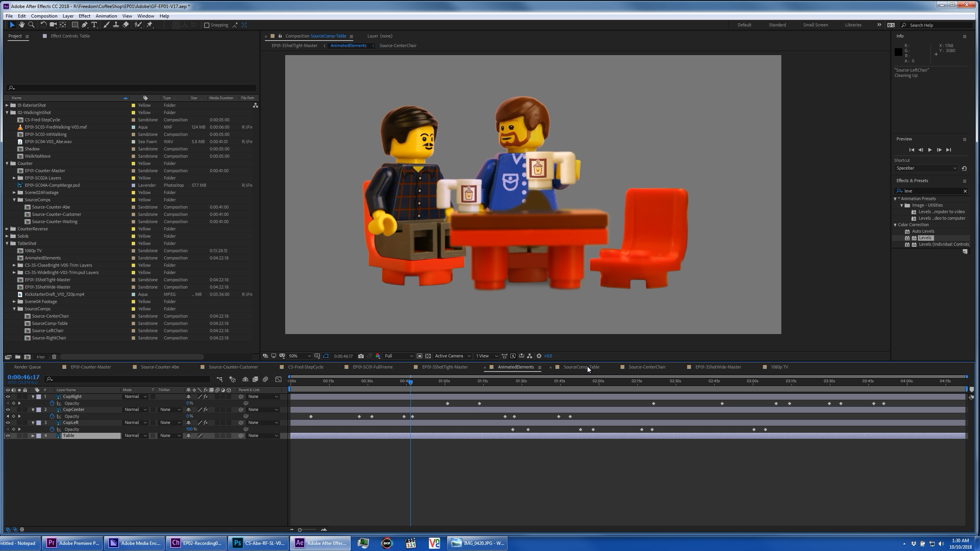Click the new composition icon in Project panel

click(27, 357)
